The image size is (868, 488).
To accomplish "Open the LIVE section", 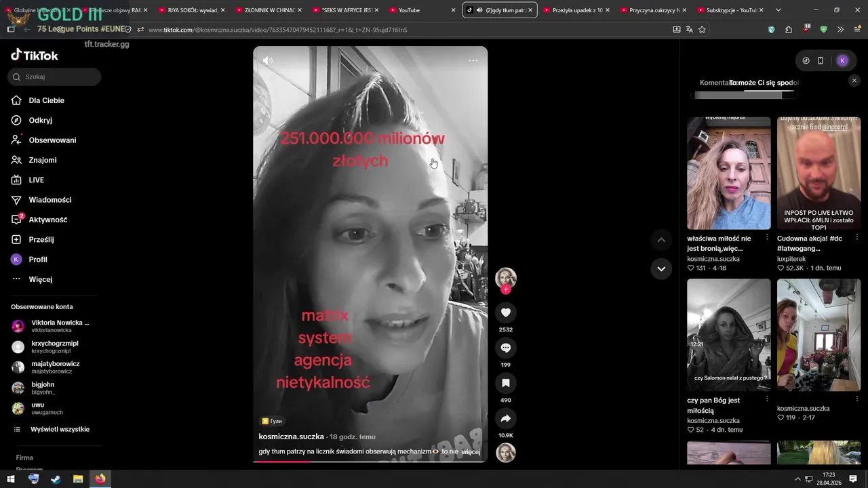I will pyautogui.click(x=28, y=180).
